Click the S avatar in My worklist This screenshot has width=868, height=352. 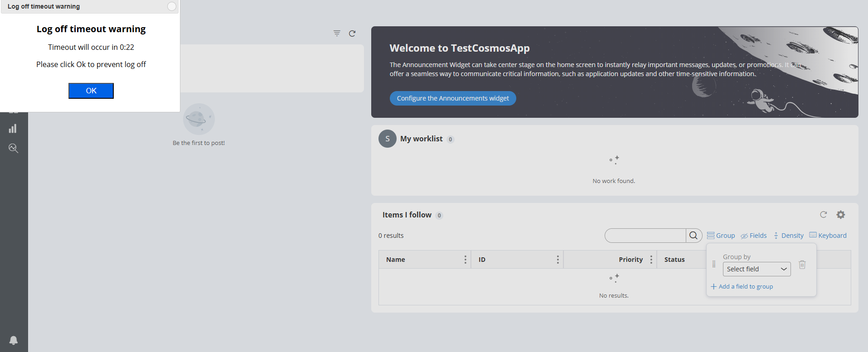pyautogui.click(x=388, y=139)
